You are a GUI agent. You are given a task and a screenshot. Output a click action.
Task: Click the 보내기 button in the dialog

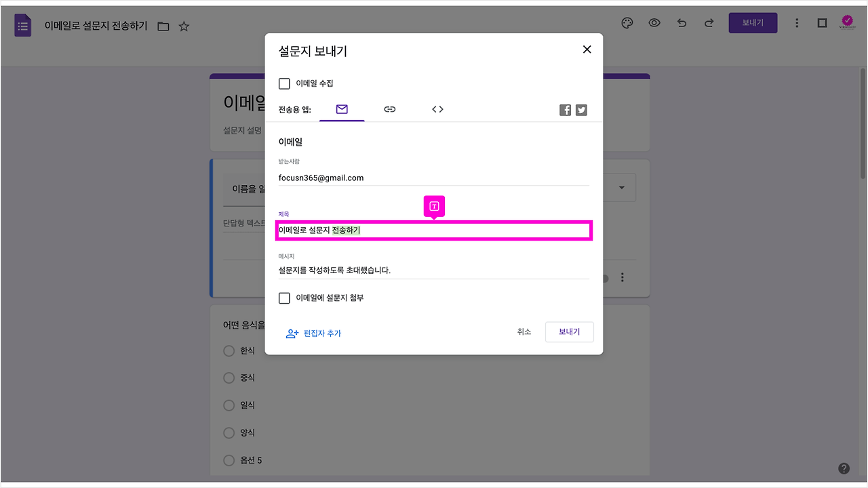[569, 331]
